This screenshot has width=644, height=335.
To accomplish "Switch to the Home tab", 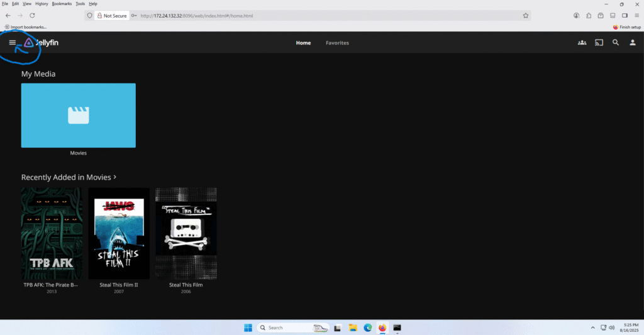I will 303,43.
